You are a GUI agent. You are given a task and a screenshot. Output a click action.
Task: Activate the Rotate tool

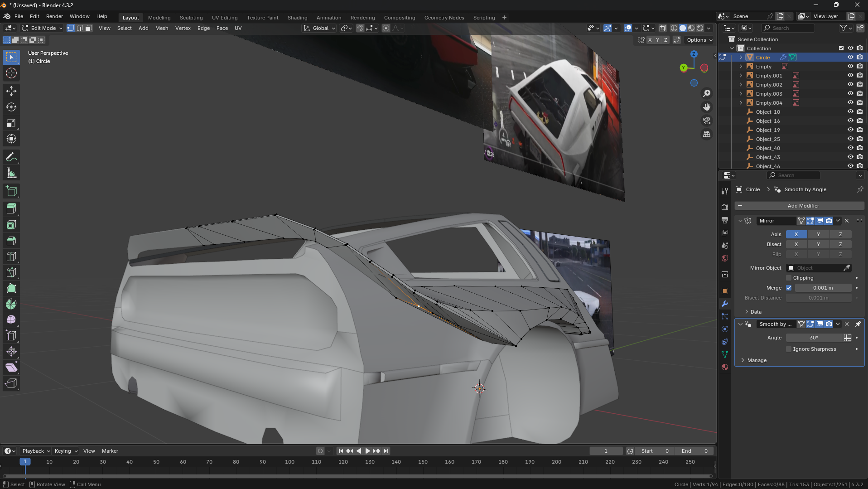coord(11,107)
